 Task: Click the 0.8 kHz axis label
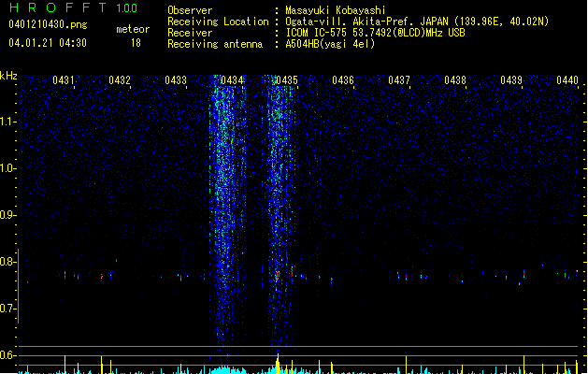(x=7, y=262)
